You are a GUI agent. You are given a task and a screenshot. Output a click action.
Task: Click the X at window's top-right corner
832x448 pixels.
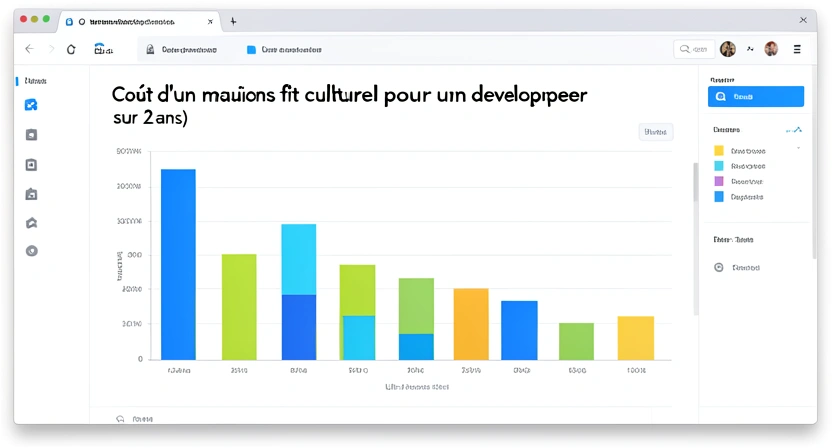click(x=803, y=20)
